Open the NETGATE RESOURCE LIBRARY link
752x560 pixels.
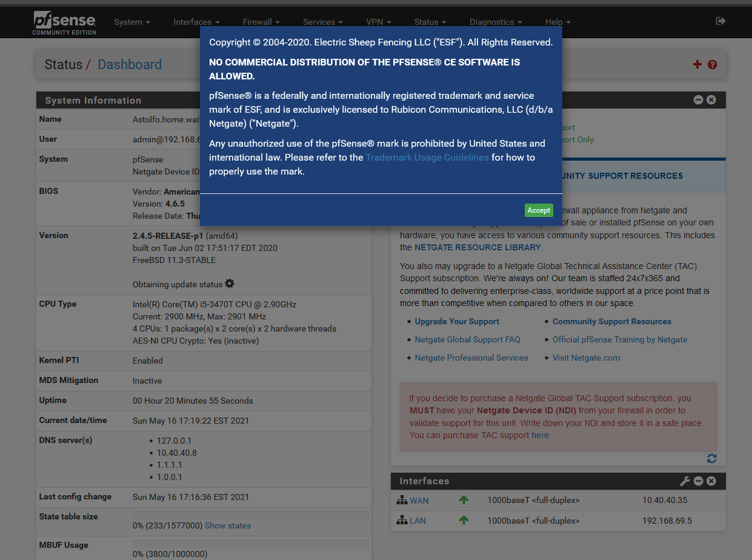pos(477,247)
